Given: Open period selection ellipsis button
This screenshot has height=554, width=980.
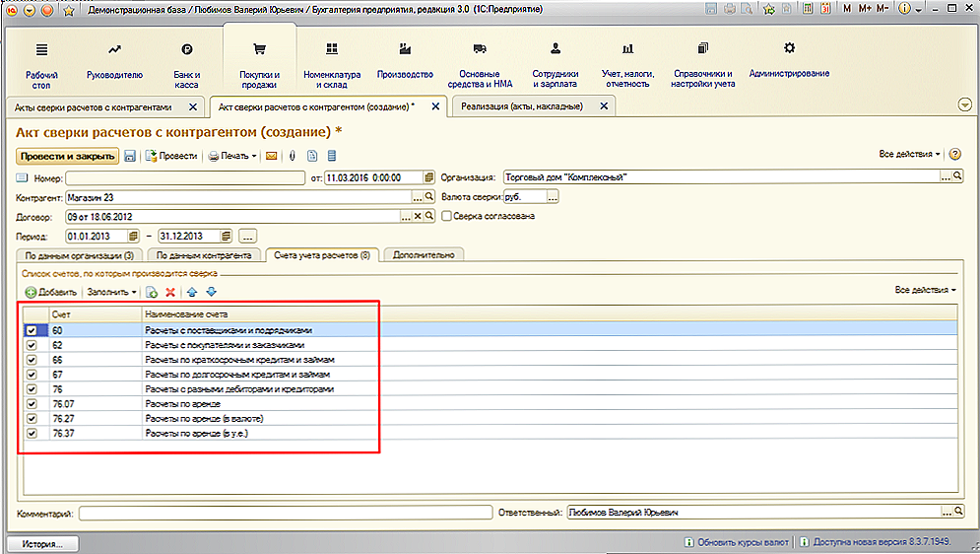Looking at the screenshot, I should [x=247, y=237].
